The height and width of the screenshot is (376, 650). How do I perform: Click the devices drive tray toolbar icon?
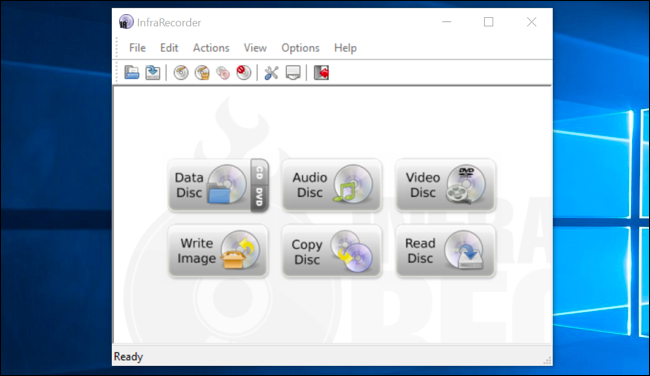pyautogui.click(x=293, y=73)
